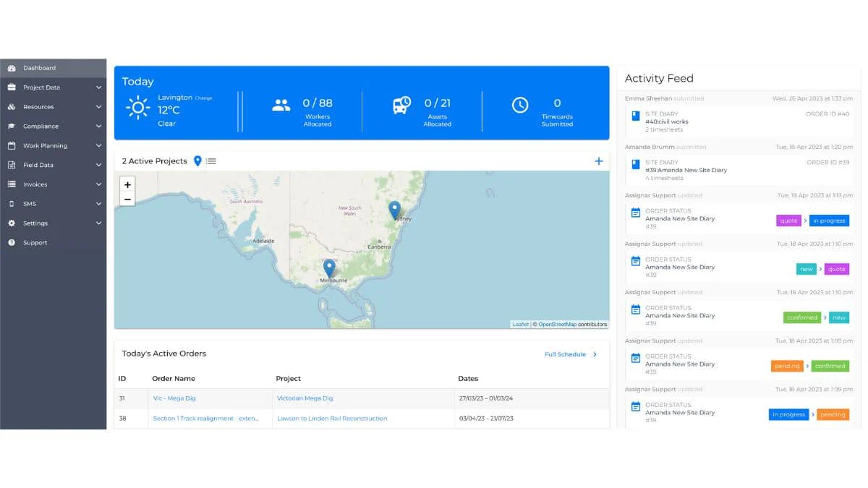Open the Victorian Mega Dig project link

(x=305, y=398)
